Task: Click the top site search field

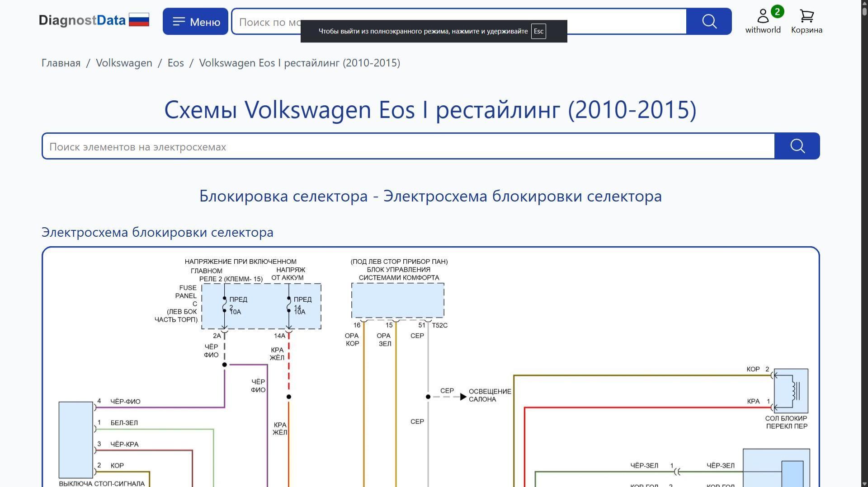Action: click(x=459, y=21)
